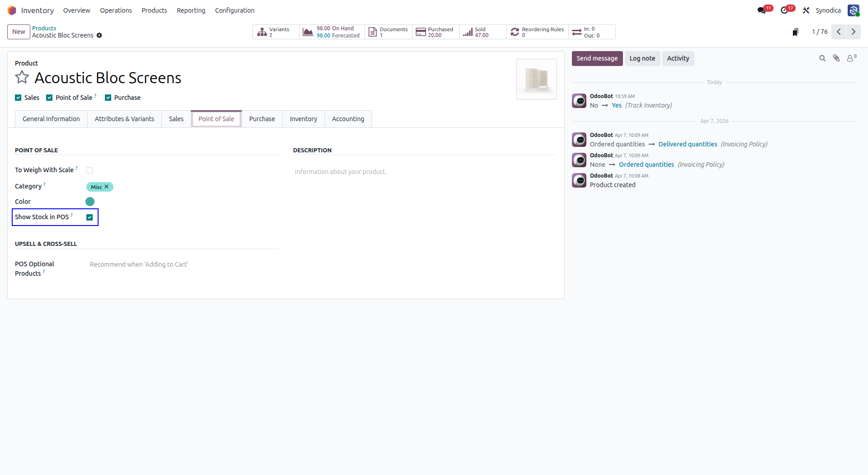Open the Reporting menu
The width and height of the screenshot is (868, 475).
(x=191, y=10)
